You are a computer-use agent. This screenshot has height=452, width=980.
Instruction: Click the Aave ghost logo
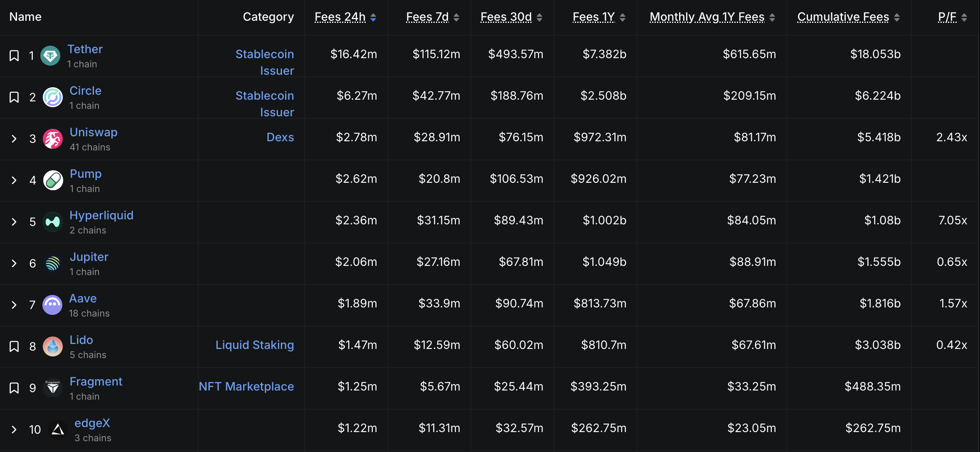tap(52, 305)
